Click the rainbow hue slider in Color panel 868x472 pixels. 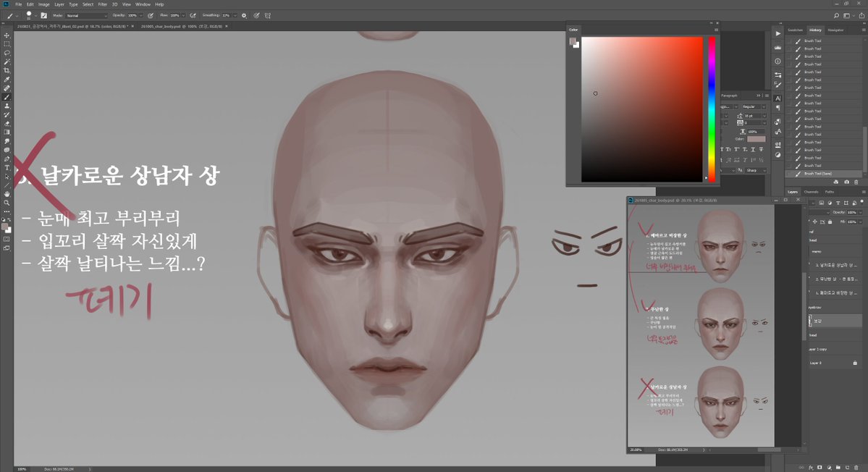712,109
